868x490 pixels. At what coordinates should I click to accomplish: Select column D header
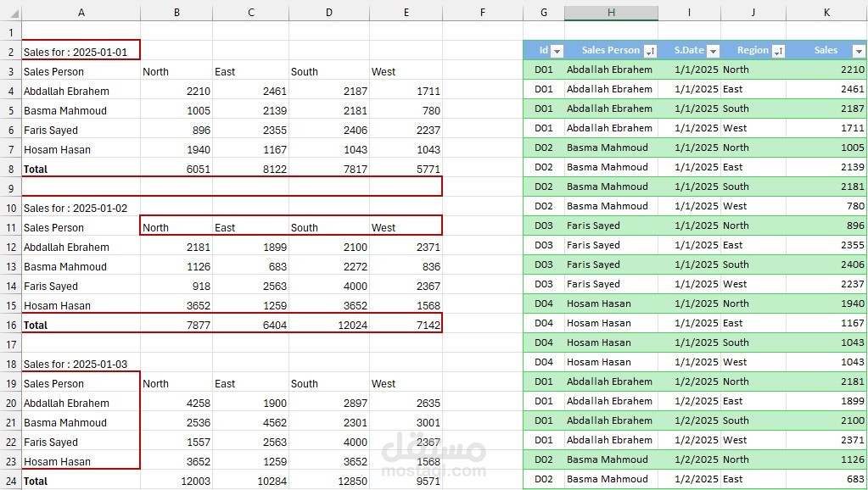[x=329, y=12]
